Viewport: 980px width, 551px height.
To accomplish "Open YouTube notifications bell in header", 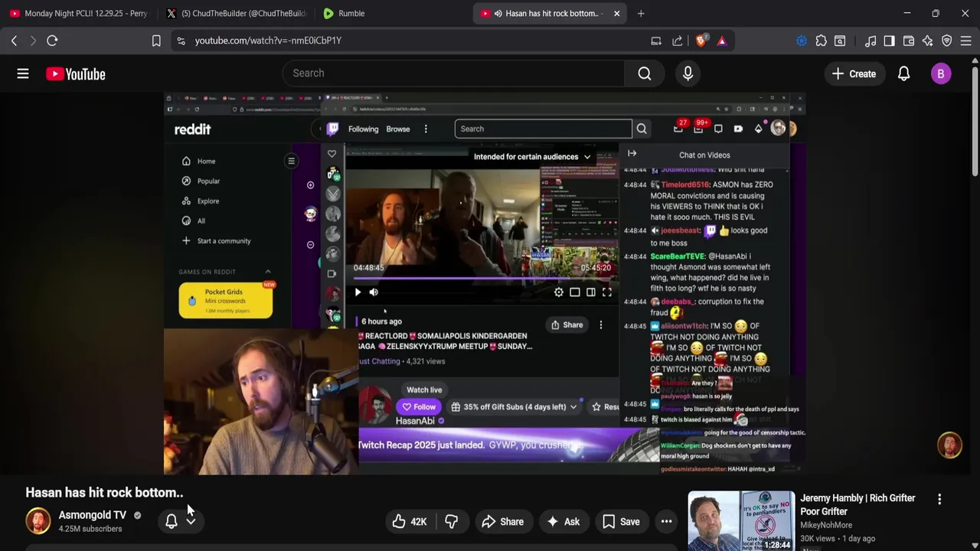I will (903, 74).
